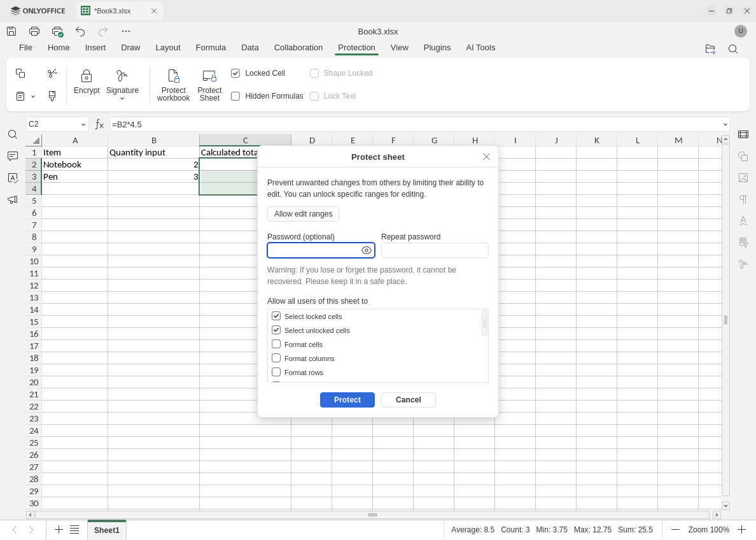Click the Cut scissors icon
The width and height of the screenshot is (756, 540).
[52, 73]
